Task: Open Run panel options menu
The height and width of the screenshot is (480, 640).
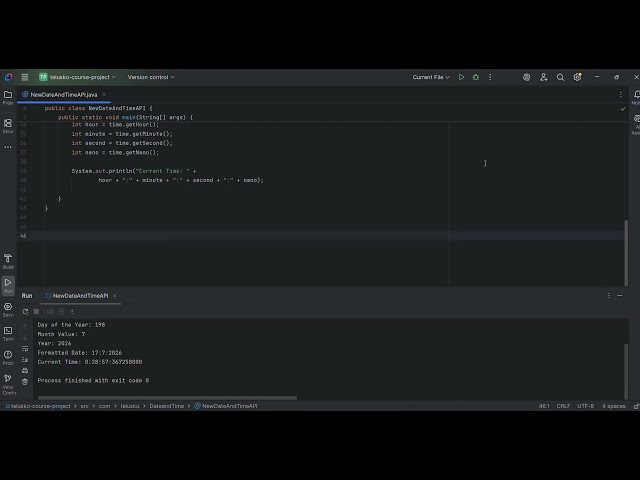Action: tap(609, 296)
